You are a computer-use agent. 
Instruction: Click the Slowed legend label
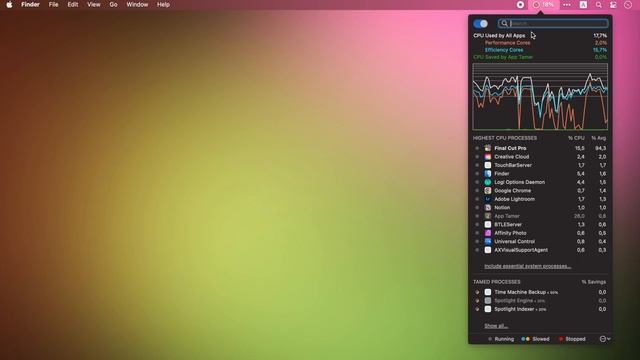[541, 339]
